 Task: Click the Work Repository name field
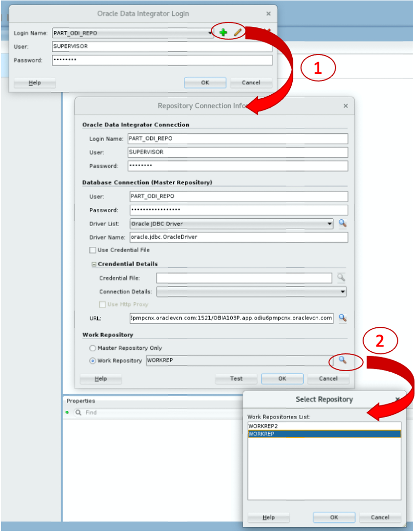click(240, 361)
